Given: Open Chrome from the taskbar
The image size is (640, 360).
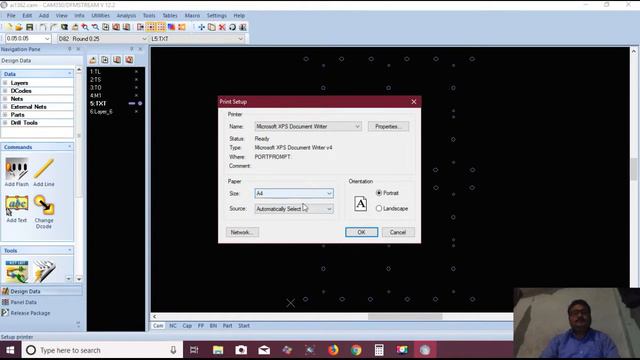Looking at the screenshot, I should [356, 350].
